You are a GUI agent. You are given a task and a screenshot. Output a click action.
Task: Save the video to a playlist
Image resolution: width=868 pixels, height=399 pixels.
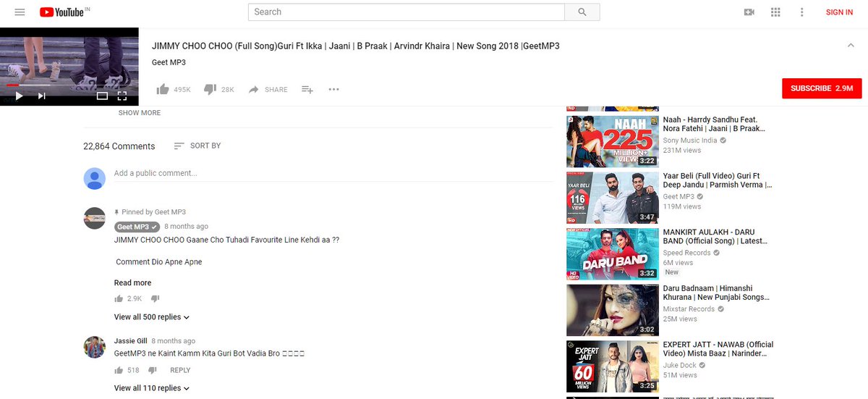(307, 90)
